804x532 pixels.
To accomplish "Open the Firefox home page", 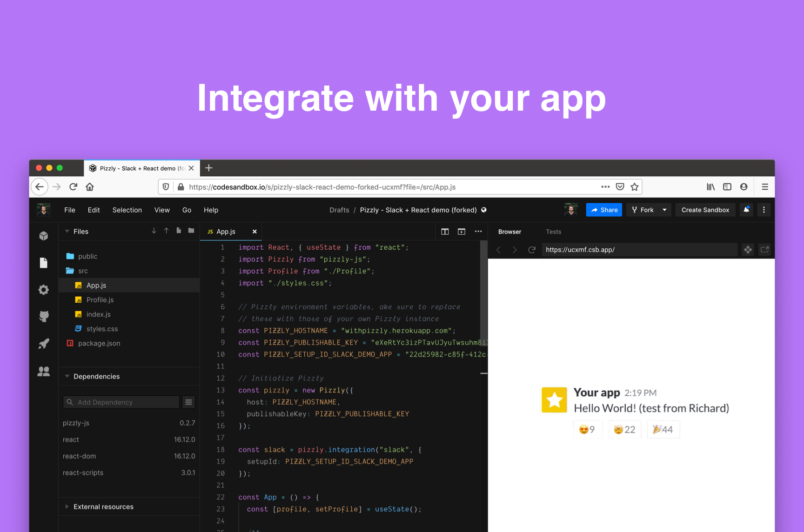I will click(90, 187).
